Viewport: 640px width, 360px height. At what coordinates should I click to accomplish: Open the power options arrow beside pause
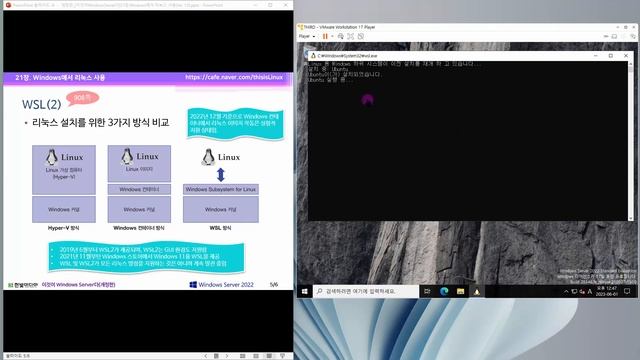(x=332, y=36)
